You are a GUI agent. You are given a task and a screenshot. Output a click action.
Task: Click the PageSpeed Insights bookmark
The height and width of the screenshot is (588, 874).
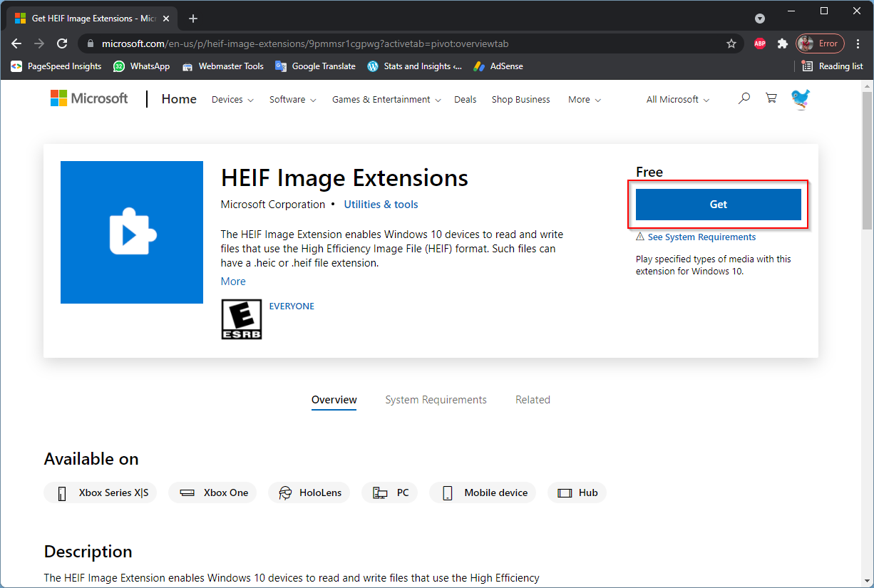tap(56, 66)
